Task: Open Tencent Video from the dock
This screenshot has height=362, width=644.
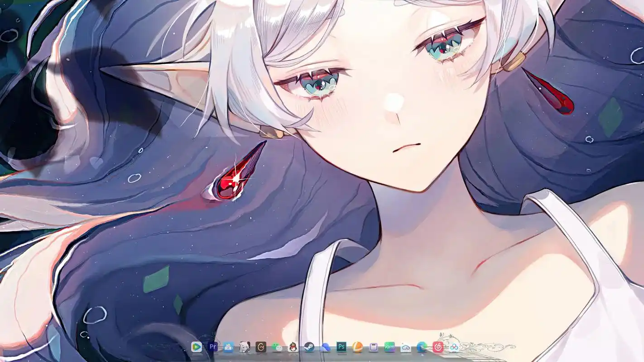Action: coord(196,347)
